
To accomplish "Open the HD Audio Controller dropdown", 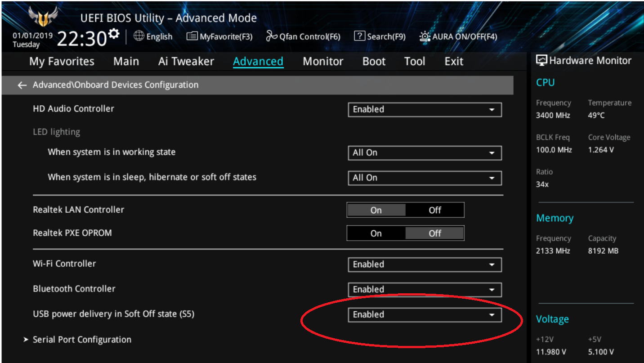I will (425, 110).
